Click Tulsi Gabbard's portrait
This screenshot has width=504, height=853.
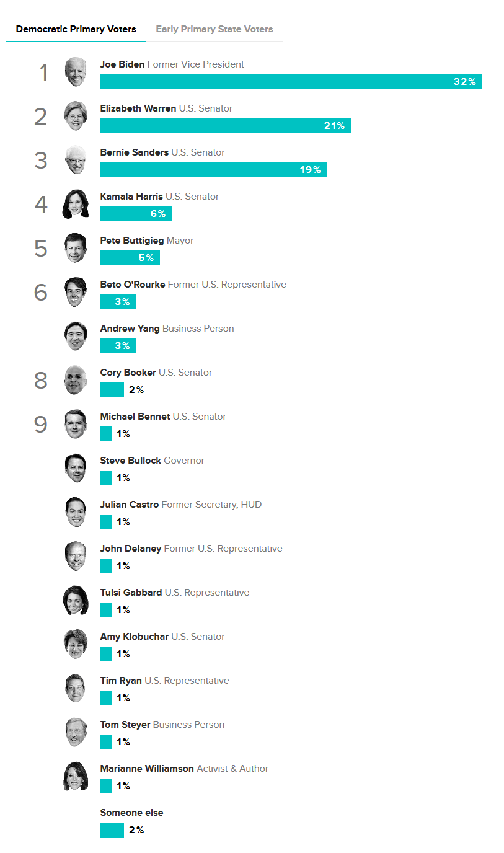[x=76, y=600]
